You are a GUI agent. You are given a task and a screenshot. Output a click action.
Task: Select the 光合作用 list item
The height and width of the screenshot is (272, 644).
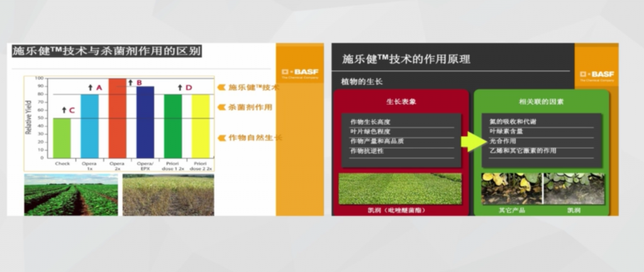coord(503,141)
